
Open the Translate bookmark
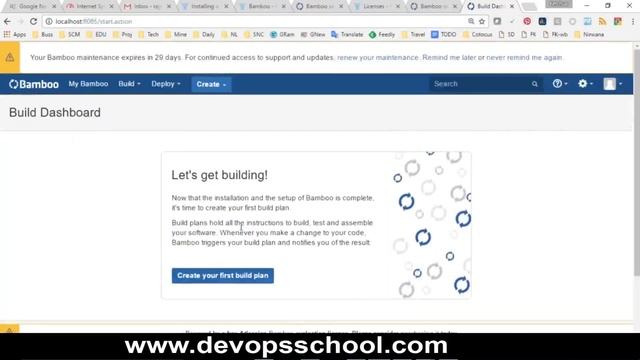(x=347, y=35)
